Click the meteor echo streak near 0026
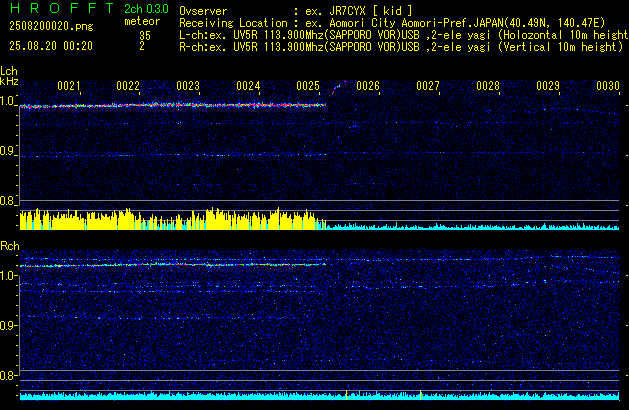This screenshot has width=629, height=410. pyautogui.click(x=339, y=87)
